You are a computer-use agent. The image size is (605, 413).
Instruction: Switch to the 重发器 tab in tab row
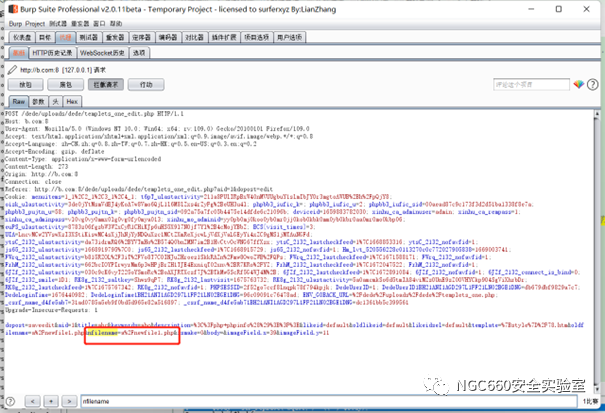point(115,37)
